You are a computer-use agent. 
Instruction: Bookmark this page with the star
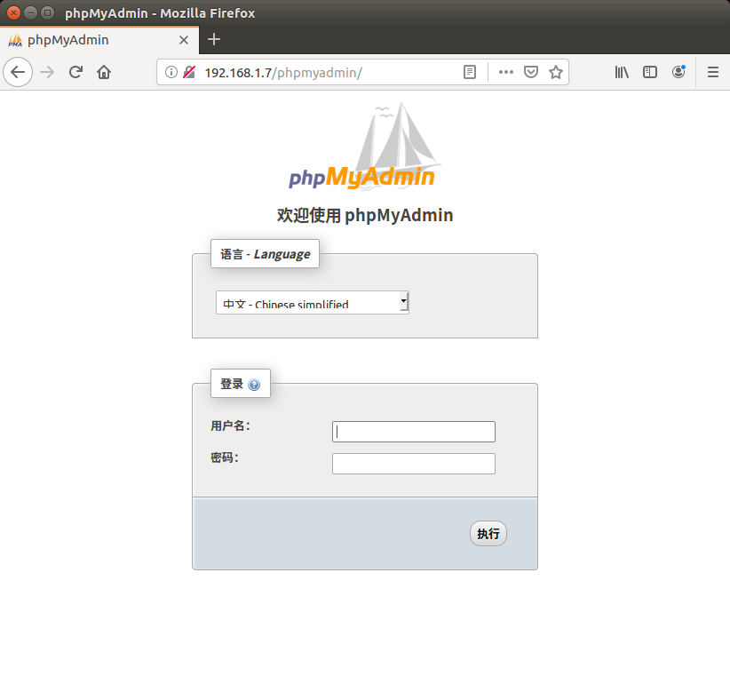point(555,72)
